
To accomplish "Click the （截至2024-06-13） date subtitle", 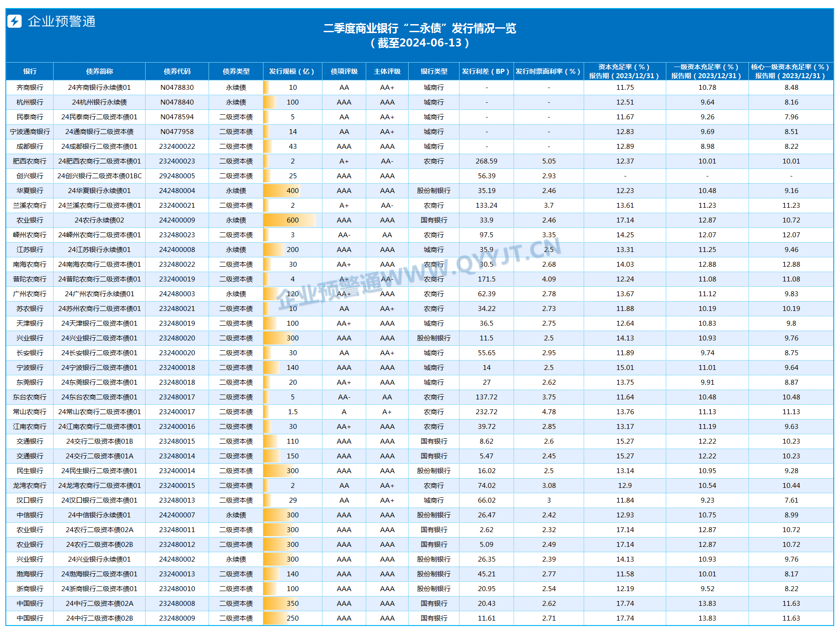I will point(420,43).
